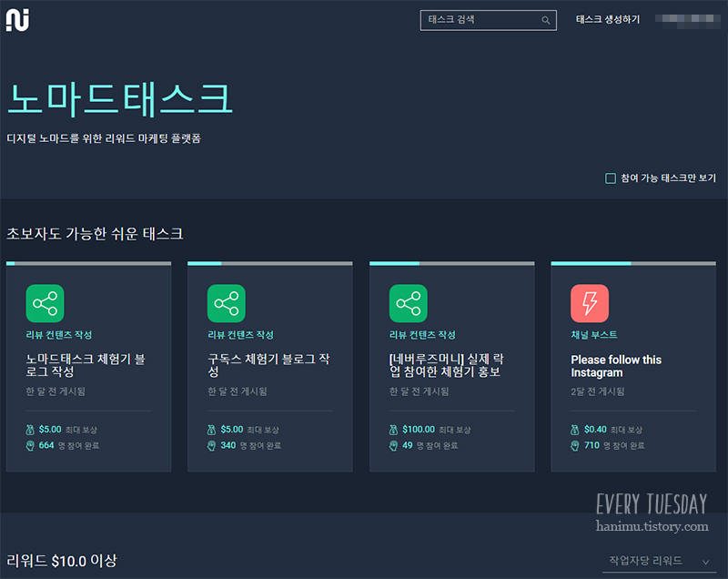728x579 pixels.
Task: Click 리워드 $10.0 이상 section heading
Action: [62, 561]
